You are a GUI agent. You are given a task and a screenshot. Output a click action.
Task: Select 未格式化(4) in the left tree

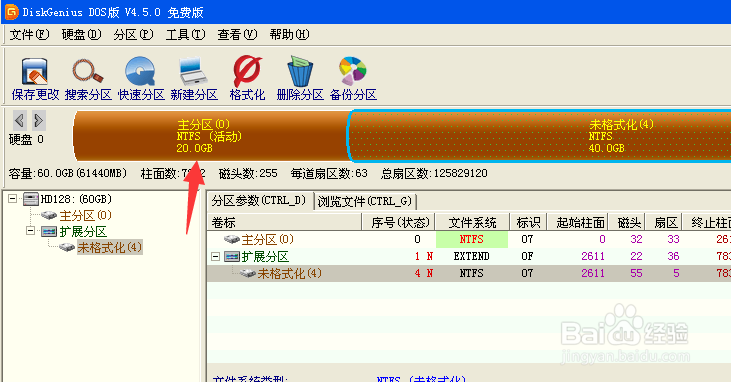pos(110,247)
